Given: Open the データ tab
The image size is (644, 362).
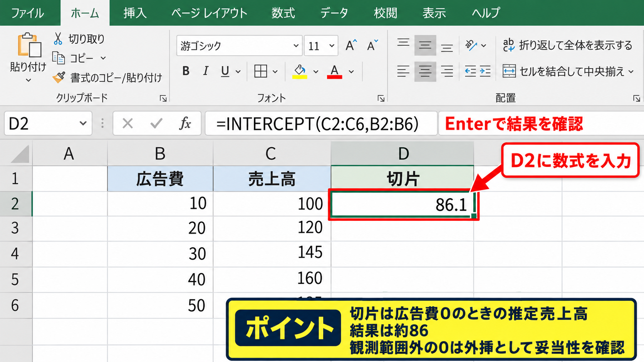Looking at the screenshot, I should point(334,13).
